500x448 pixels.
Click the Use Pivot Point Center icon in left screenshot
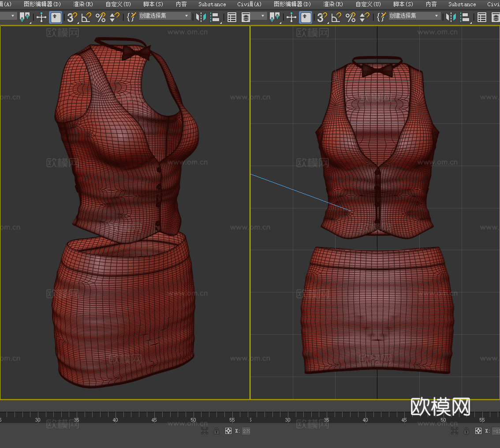pos(25,17)
